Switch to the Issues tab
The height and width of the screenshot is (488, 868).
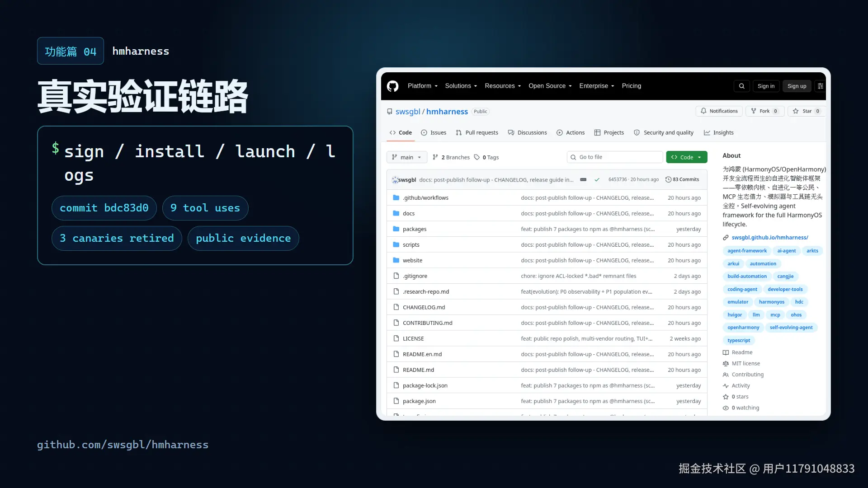pyautogui.click(x=434, y=133)
